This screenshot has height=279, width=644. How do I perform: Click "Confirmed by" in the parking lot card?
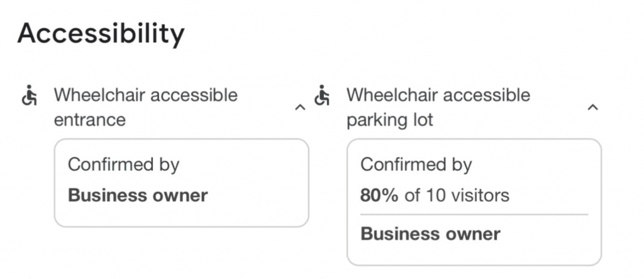(416, 165)
